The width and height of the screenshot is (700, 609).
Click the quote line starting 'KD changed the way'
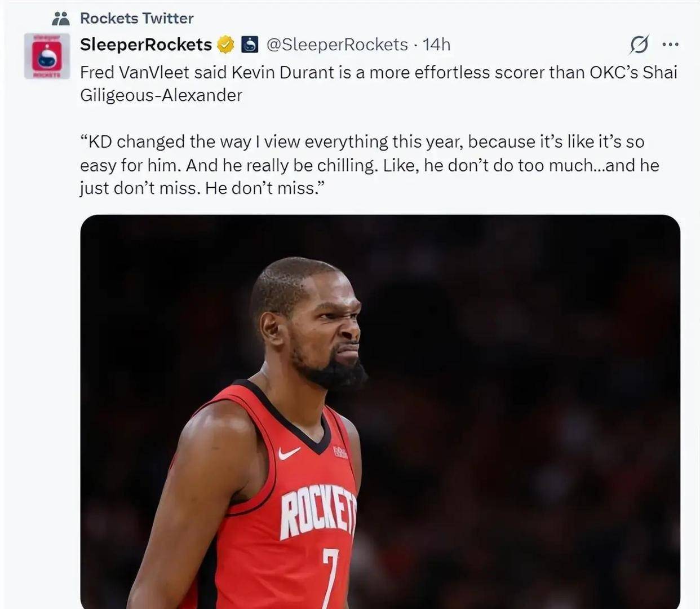click(x=361, y=142)
